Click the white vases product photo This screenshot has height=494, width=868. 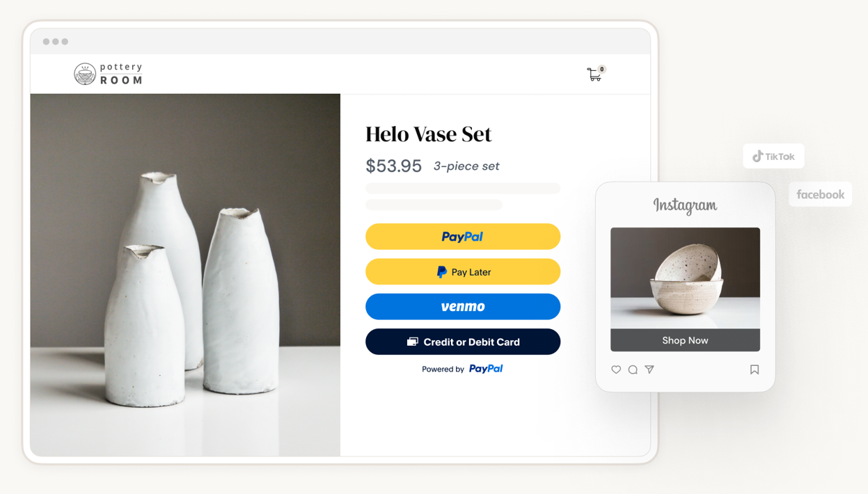coord(185,275)
